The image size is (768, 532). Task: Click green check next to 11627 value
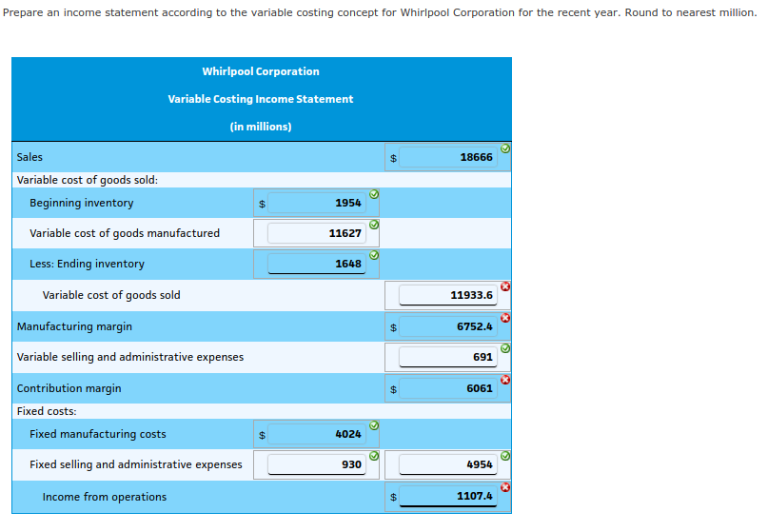click(374, 225)
